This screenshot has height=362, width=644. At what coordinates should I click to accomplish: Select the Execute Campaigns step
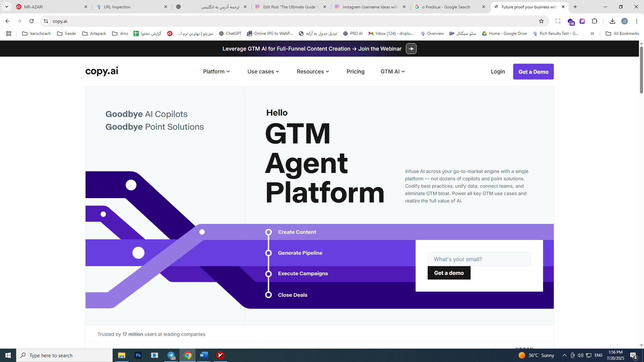[303, 274]
